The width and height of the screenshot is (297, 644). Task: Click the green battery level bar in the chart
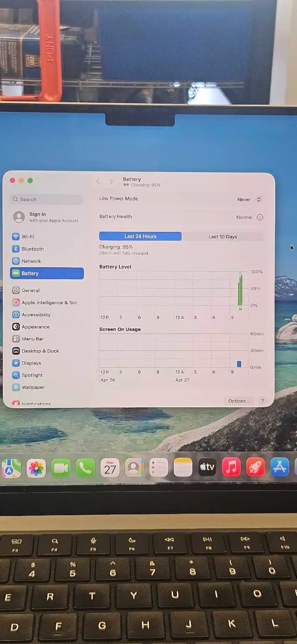coord(240,291)
